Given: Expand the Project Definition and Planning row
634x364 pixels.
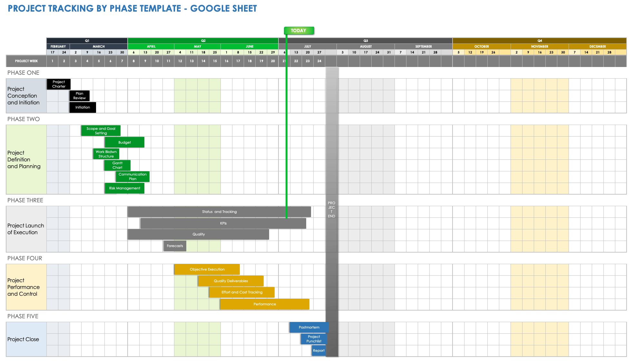Looking at the screenshot, I should 24,159.
